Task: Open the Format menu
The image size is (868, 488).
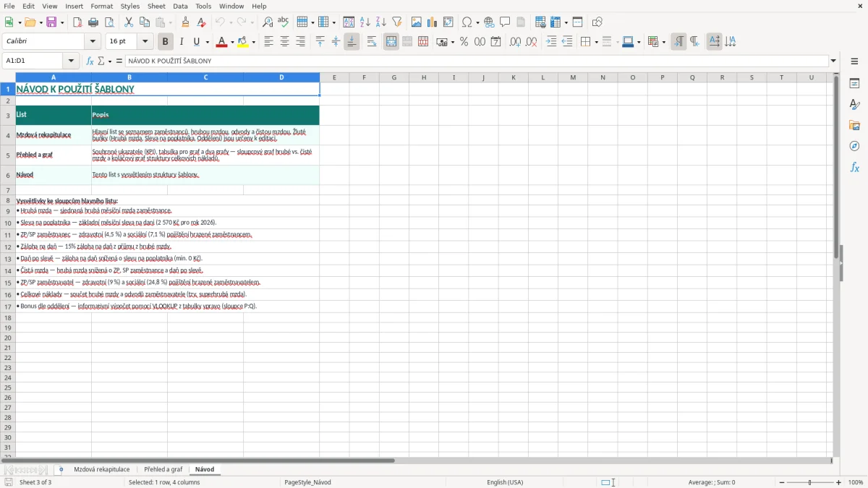Action: tap(101, 6)
